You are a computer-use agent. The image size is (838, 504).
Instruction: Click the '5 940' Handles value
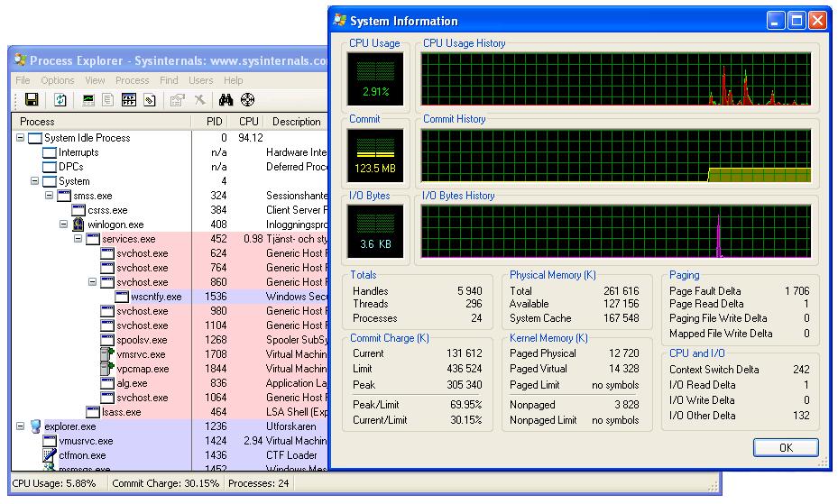click(x=470, y=291)
